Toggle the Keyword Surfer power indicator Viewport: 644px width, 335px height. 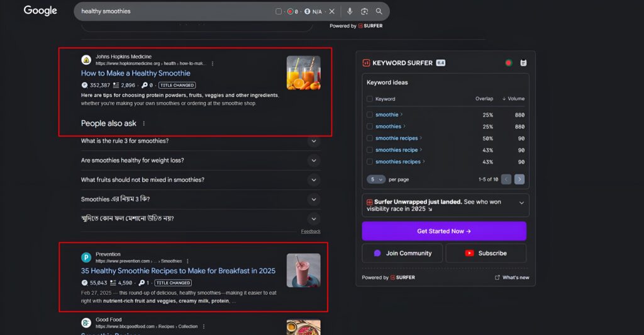[x=508, y=63]
